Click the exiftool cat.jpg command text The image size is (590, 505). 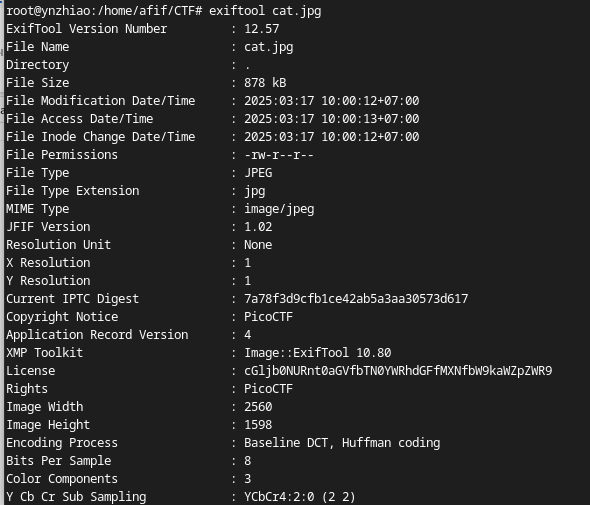[265, 11]
